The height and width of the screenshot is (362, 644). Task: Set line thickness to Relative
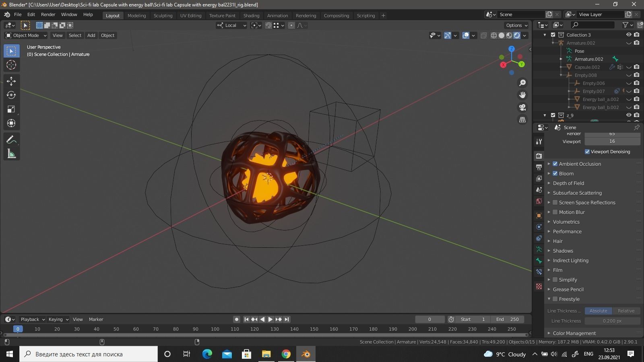point(626,311)
